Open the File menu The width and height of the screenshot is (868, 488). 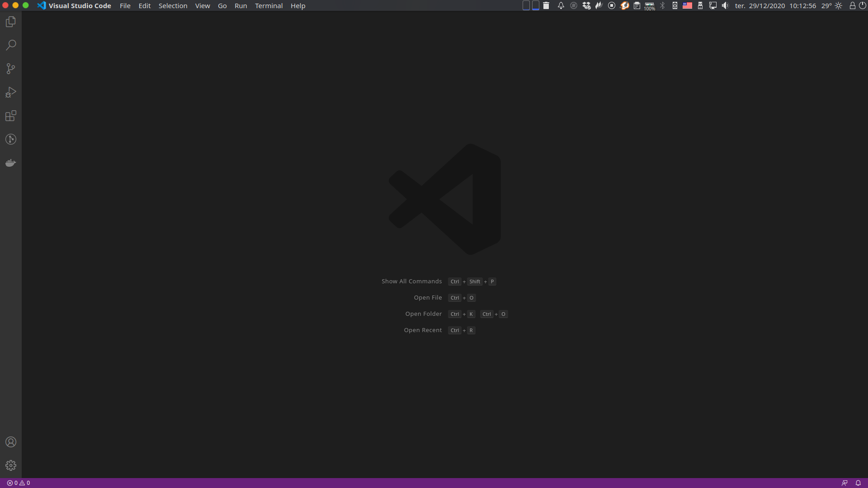125,6
